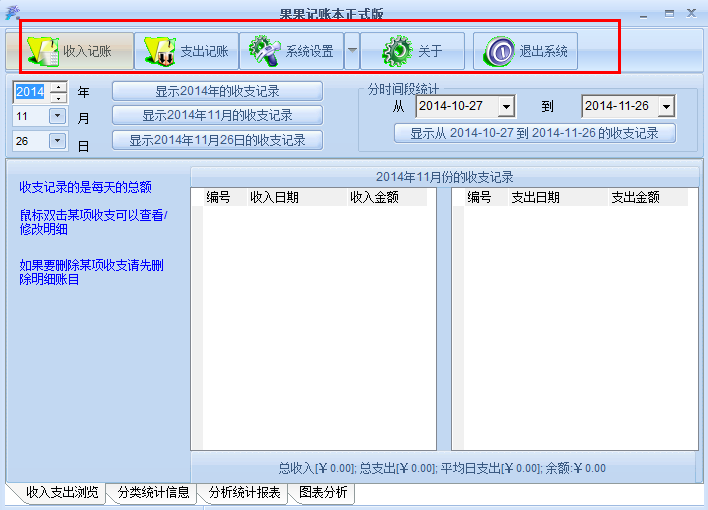Expand the dropdown arrow beside 系统设置
Image resolution: width=708 pixels, height=510 pixels.
[x=352, y=51]
